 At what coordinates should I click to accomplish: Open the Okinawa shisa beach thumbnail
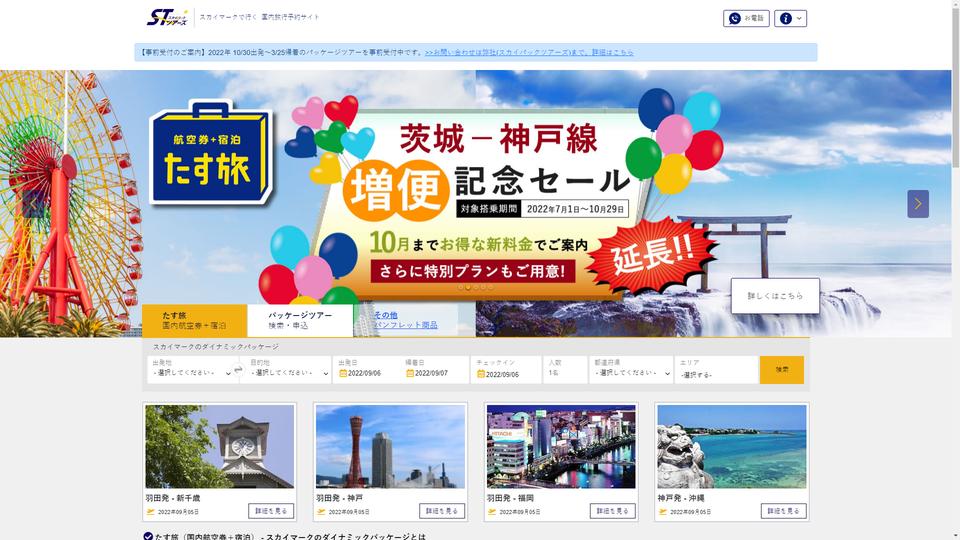[x=732, y=446]
